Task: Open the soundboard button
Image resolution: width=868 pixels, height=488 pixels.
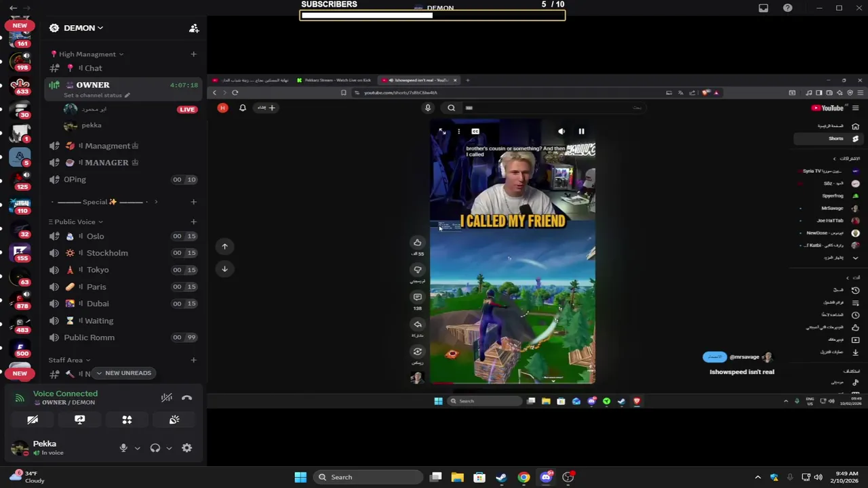Action: coord(174,420)
